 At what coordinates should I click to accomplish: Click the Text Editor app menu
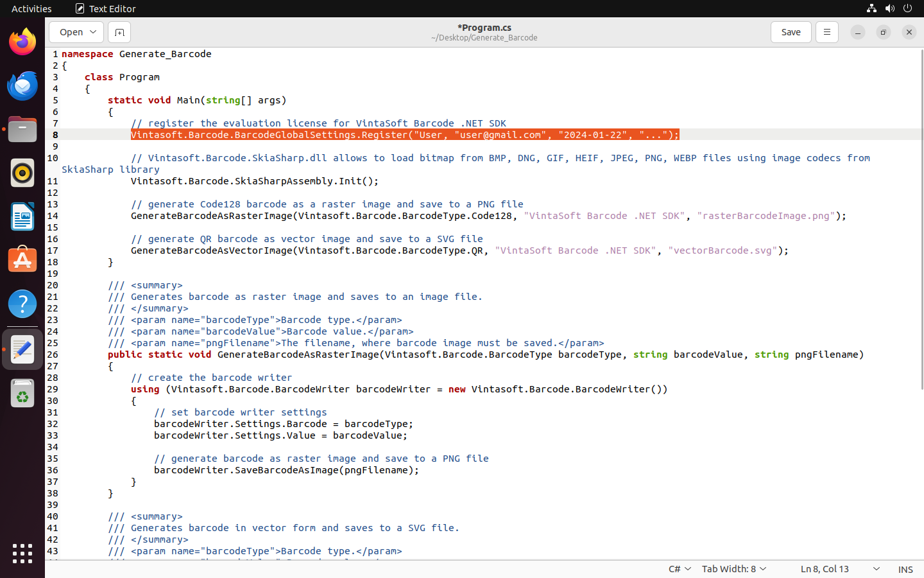coord(106,9)
